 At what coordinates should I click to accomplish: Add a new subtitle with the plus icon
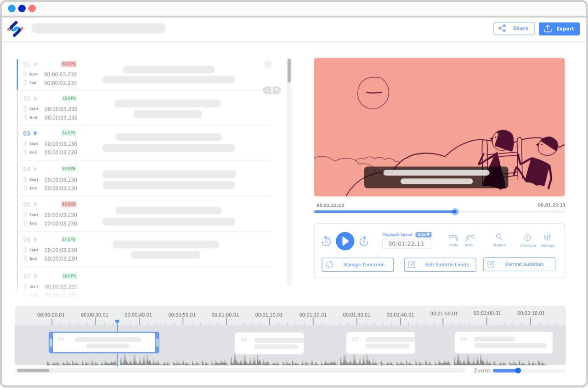[x=267, y=90]
